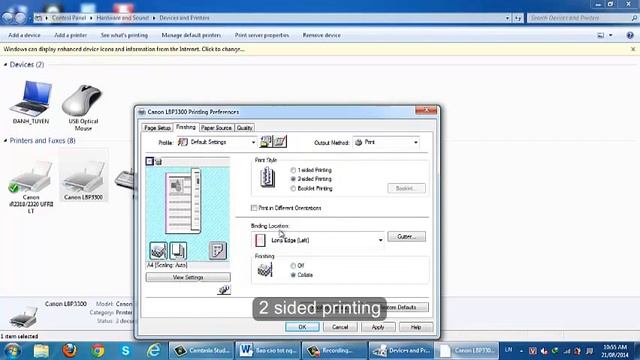
Task: Click the small icon below View Settings
Action: tap(224, 290)
